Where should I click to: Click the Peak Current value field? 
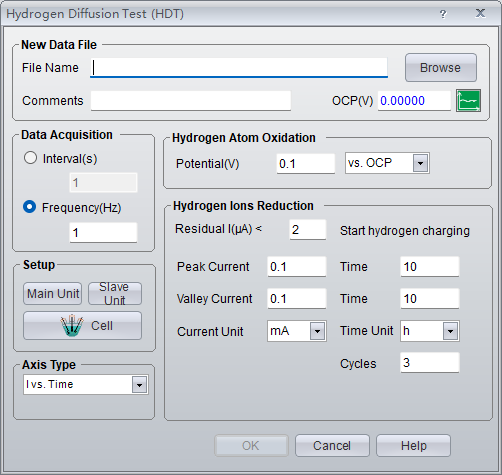tap(297, 267)
